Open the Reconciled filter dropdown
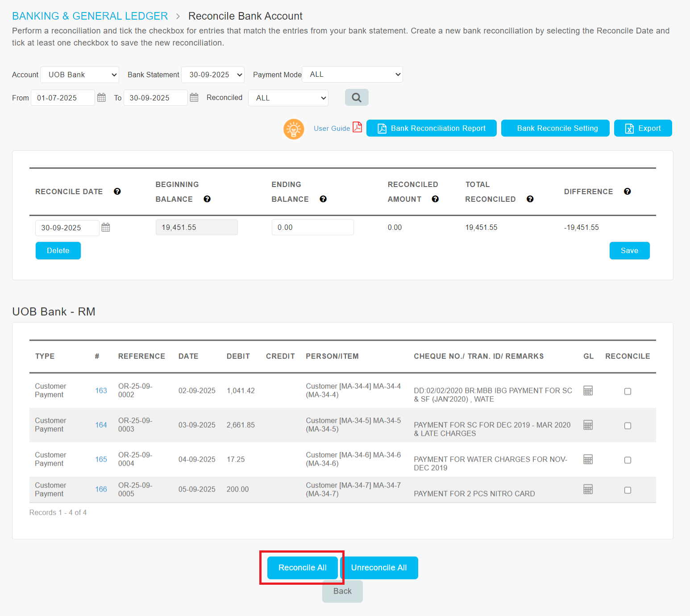The image size is (690, 616). pos(288,98)
